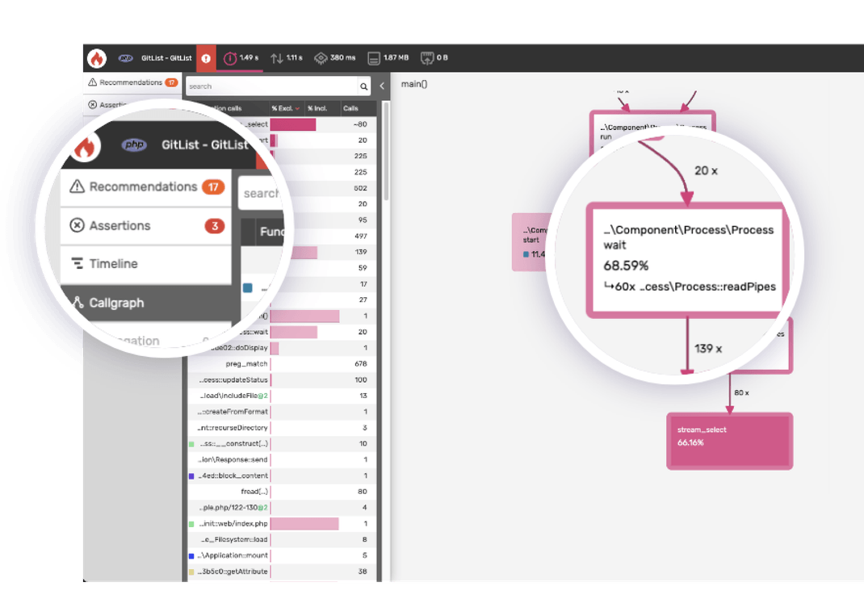Click the Calls value 59

click(x=363, y=268)
